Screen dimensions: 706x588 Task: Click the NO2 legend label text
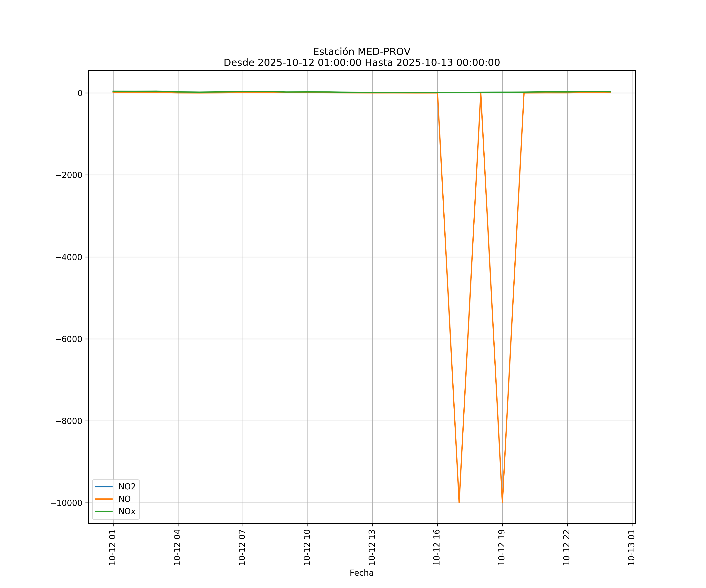click(127, 486)
